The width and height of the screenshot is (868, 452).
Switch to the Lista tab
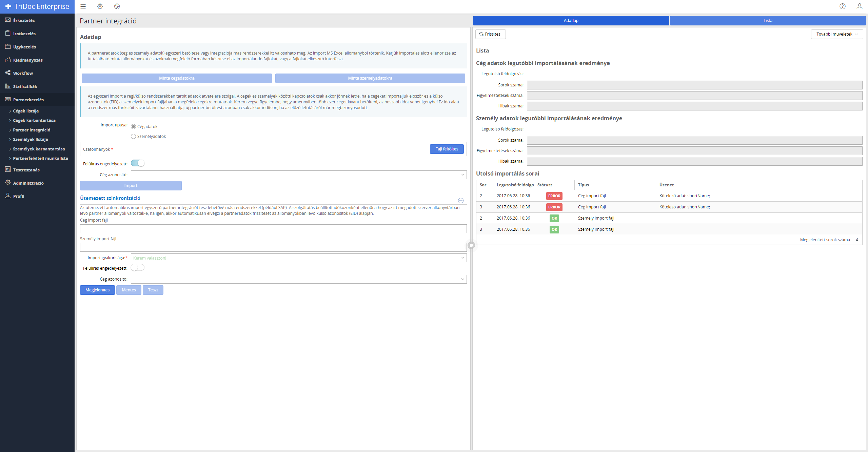(768, 21)
